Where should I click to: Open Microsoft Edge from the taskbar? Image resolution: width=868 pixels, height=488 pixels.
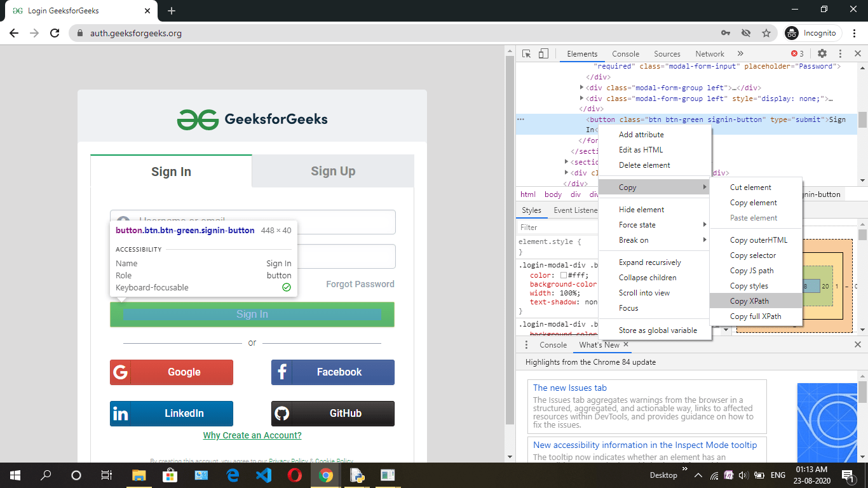[x=232, y=475]
